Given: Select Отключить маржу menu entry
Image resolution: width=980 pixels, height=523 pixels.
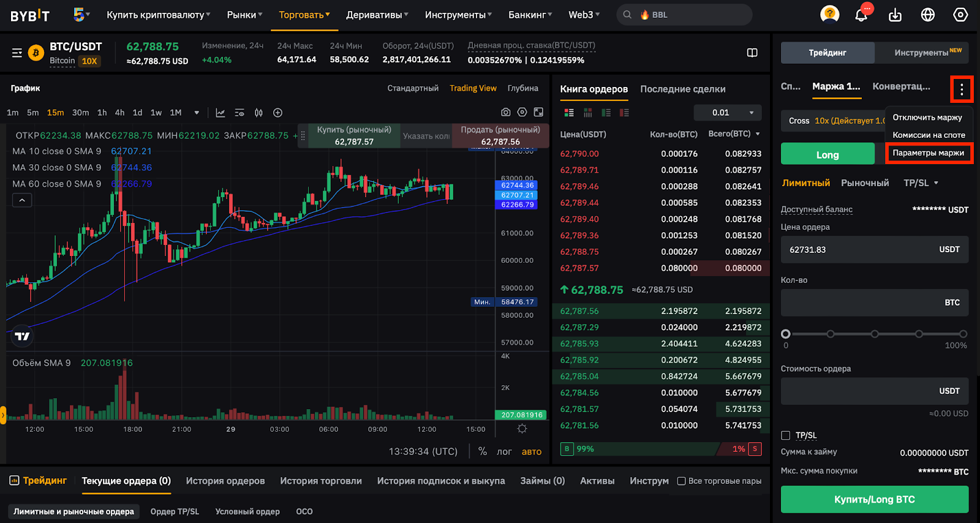Looking at the screenshot, I should [927, 117].
